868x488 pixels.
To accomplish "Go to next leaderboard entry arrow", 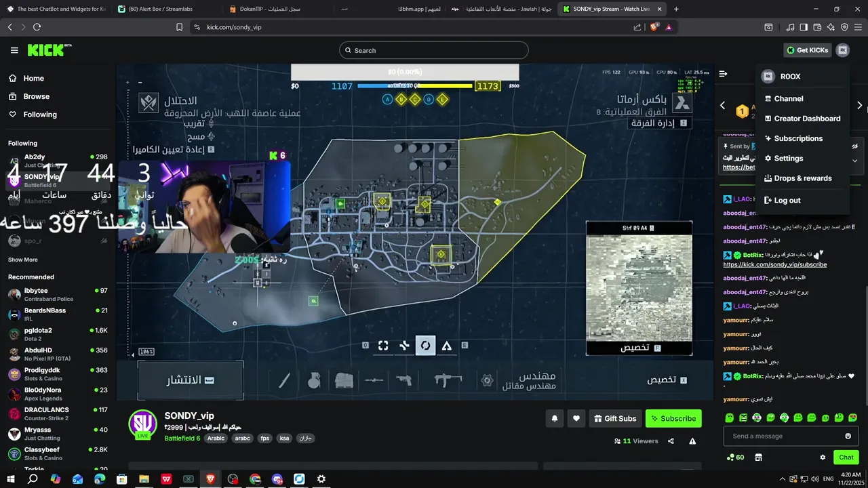I will 859,106.
